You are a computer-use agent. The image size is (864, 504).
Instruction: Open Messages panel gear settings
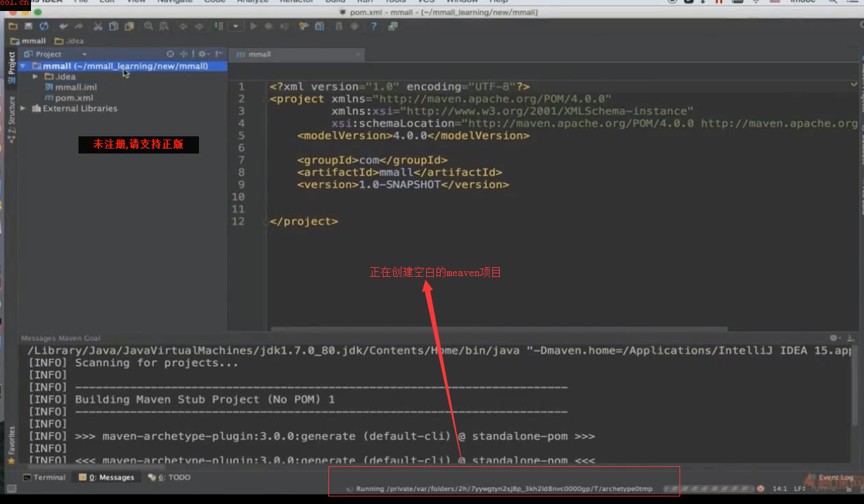pos(835,338)
